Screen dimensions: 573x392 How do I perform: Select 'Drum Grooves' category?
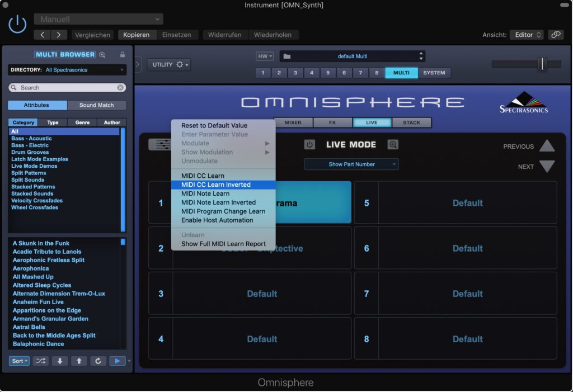[30, 152]
